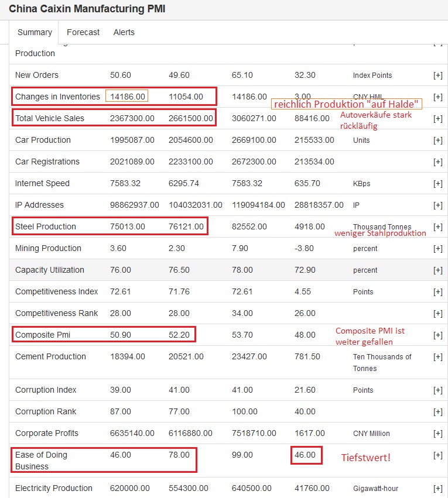The height and width of the screenshot is (498, 448).
Task: Select the Internet Speed value 6295.74
Action: click(184, 183)
